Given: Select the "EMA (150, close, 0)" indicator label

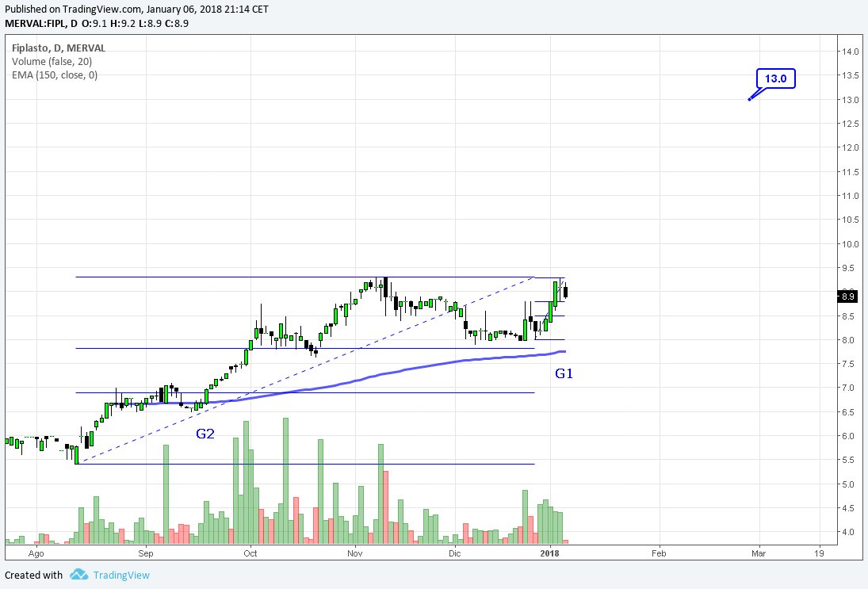Looking at the screenshot, I should coord(55,75).
